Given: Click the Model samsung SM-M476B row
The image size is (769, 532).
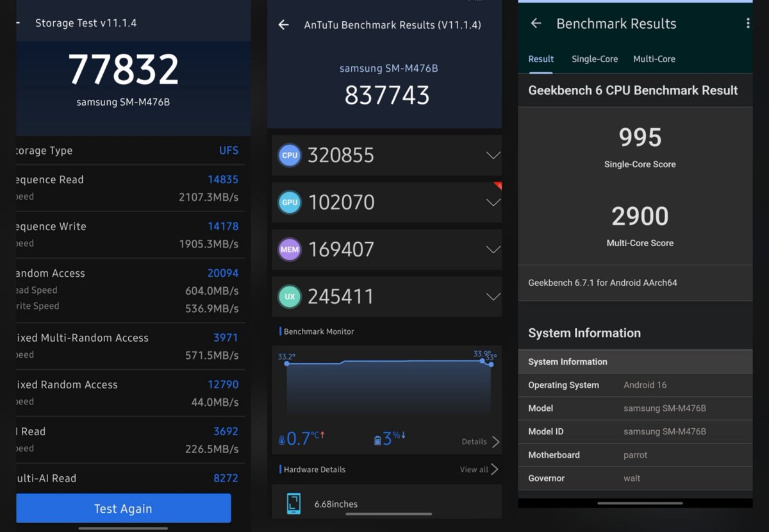Looking at the screenshot, I should pos(635,408).
